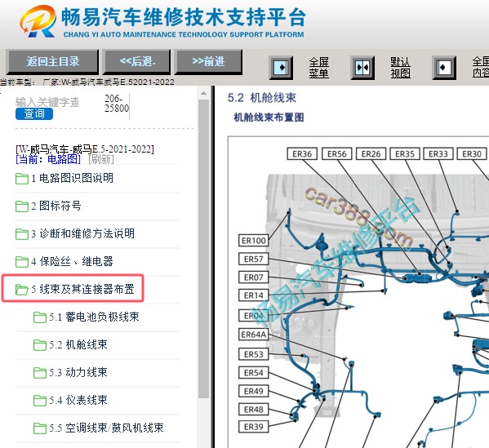Click folder icon beside 5.3 动力线束
This screenshot has width=489, height=448.
(40, 373)
